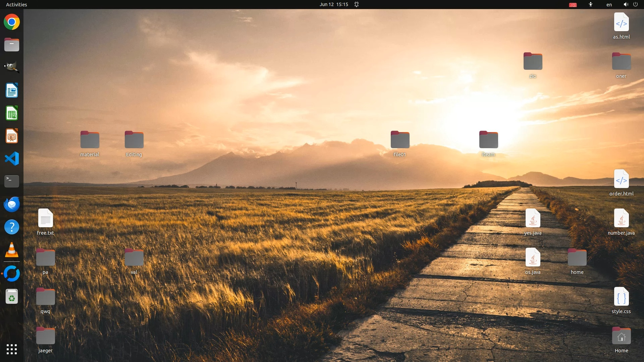This screenshot has height=362, width=644.
Task: Open the Terminal app in dock
Action: [12, 181]
